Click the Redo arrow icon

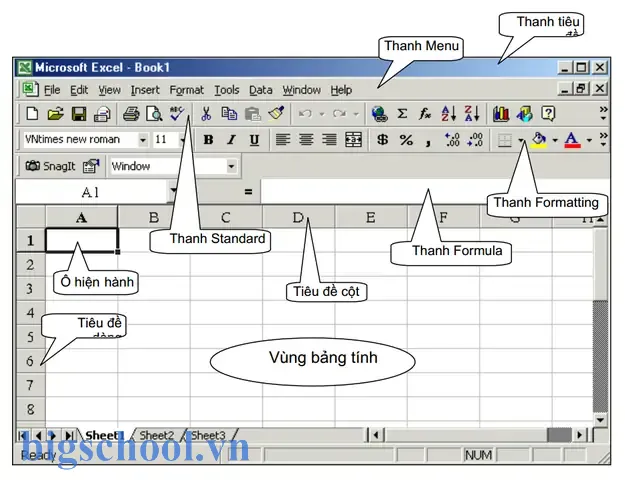click(x=340, y=114)
